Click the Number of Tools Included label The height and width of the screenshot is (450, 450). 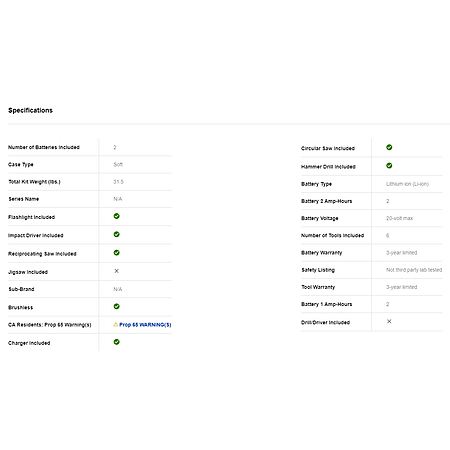point(332,235)
